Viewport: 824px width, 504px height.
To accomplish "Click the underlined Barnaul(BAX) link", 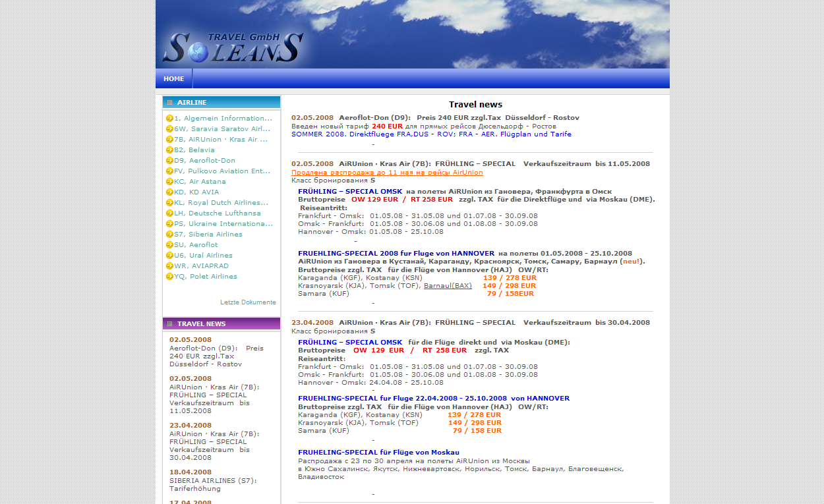I will point(448,286).
